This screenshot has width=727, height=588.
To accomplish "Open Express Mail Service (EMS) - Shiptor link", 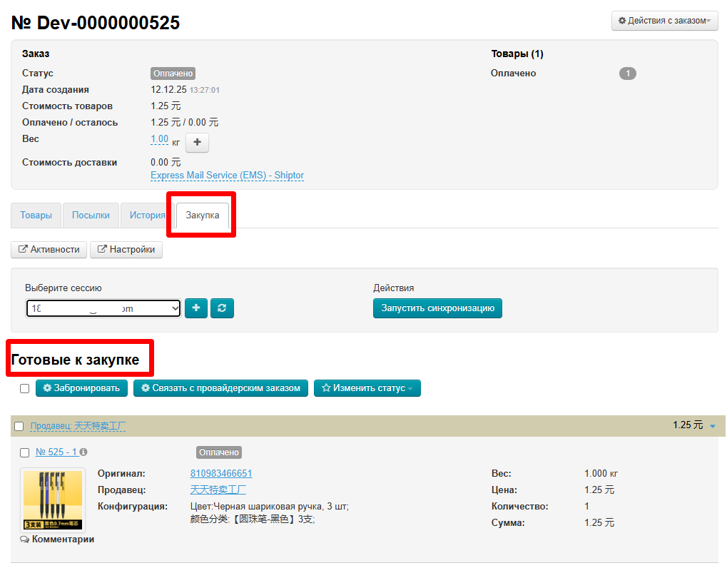I will click(x=227, y=176).
